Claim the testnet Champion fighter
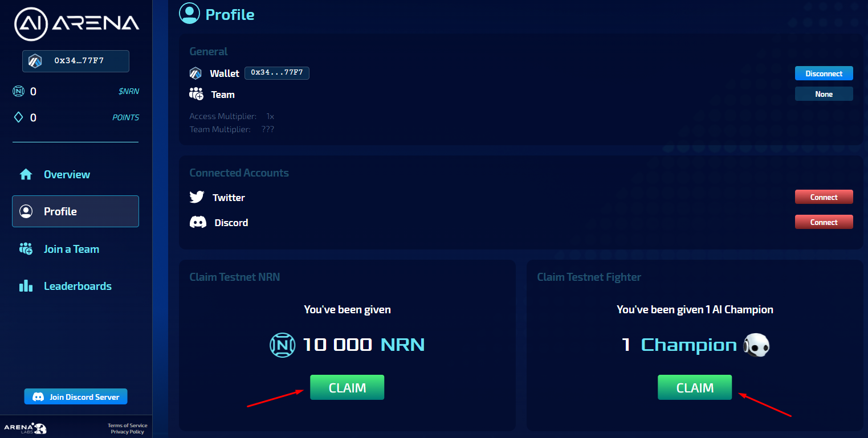The height and width of the screenshot is (438, 868). [695, 387]
